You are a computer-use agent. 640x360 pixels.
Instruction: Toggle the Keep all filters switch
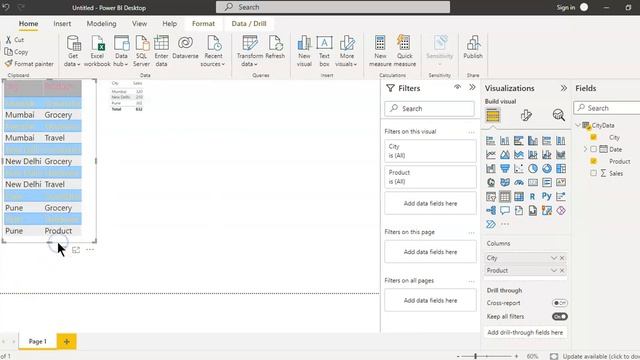tap(560, 316)
